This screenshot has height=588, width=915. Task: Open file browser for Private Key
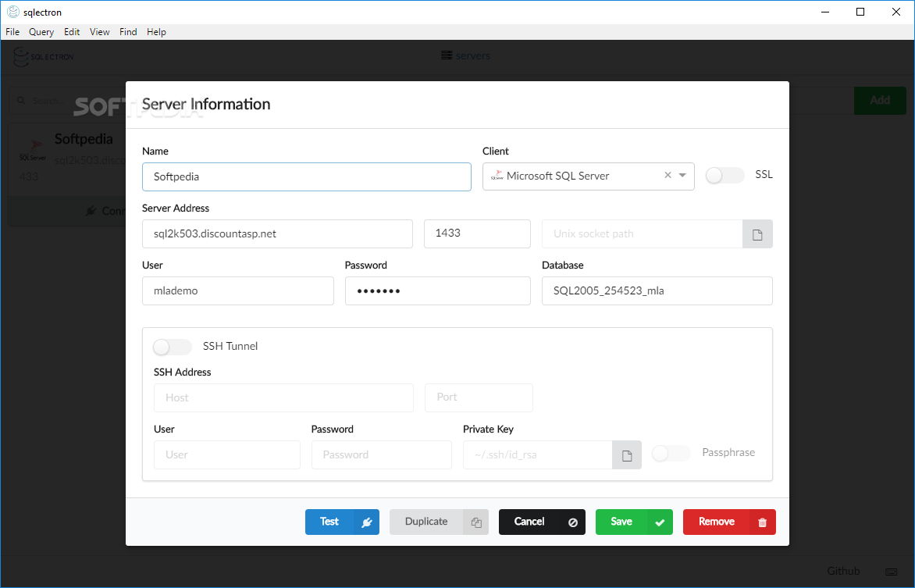627,455
